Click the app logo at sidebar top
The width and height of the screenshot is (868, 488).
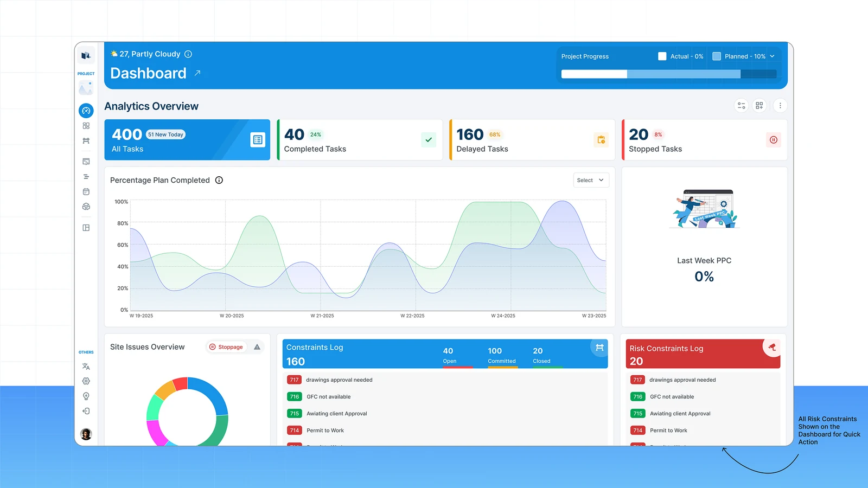click(86, 55)
